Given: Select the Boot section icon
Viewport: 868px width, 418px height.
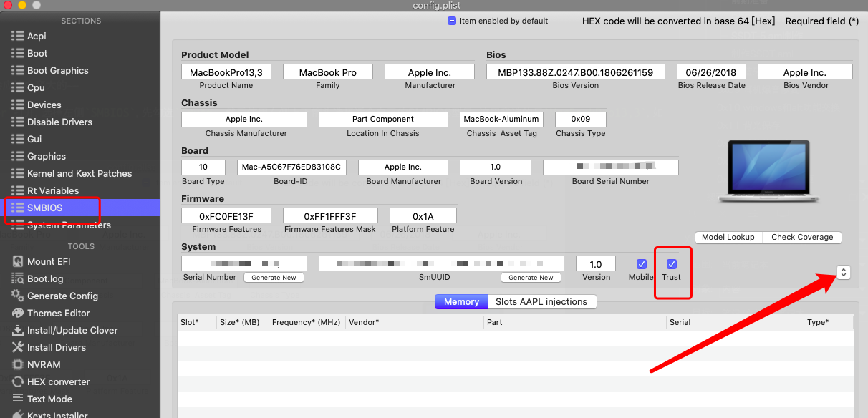Looking at the screenshot, I should (x=18, y=53).
